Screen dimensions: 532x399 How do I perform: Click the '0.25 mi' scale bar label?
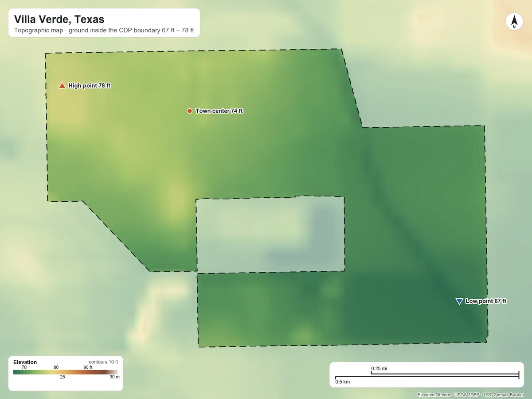tap(379, 368)
